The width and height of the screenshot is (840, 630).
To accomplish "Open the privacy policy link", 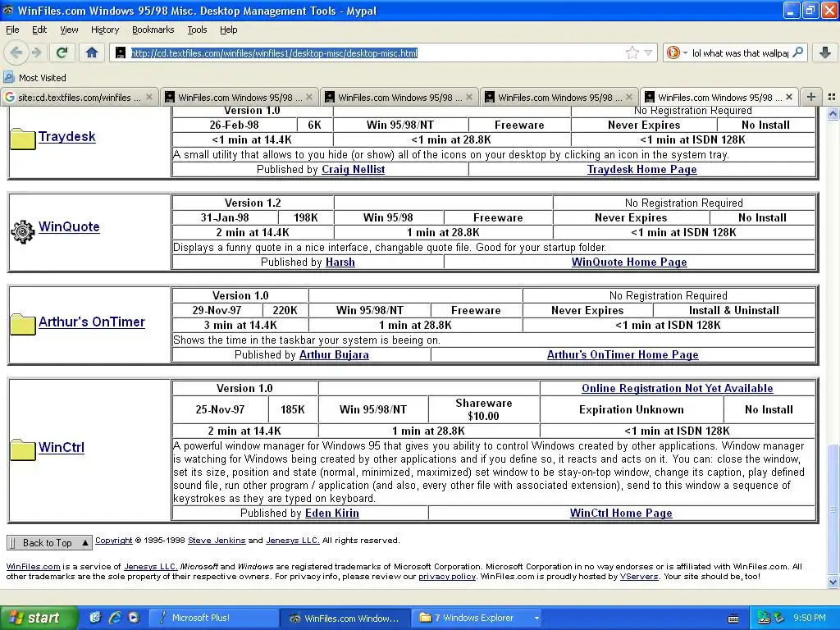I will [x=447, y=577].
